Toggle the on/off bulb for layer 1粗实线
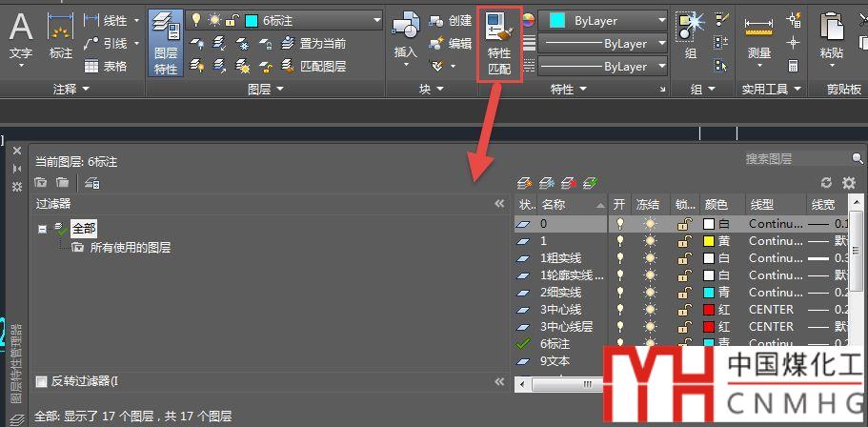 [x=620, y=258]
